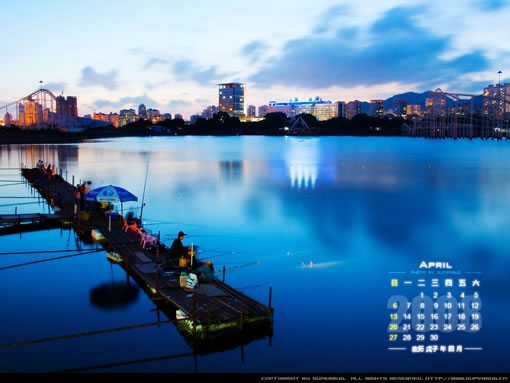510x383 pixels.
Task: Select date 23 in the calendar
Action: pos(434,327)
